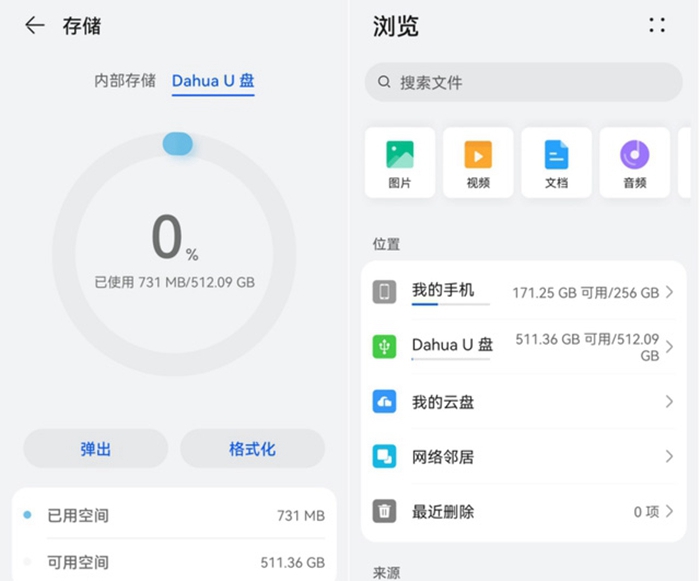
Task: Click the 511.36 GB 可用/512.09 GB text
Action: pyautogui.click(x=588, y=347)
